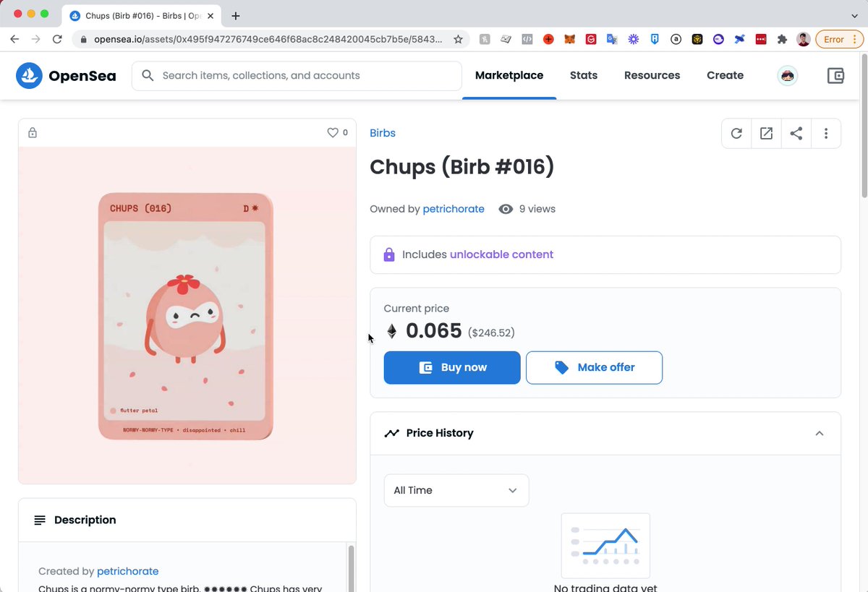
Task: Open the user profile avatar
Action: [x=787, y=75]
